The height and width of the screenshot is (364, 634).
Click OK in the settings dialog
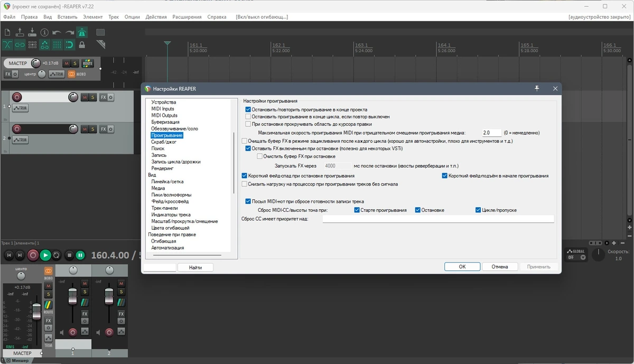[x=462, y=267]
